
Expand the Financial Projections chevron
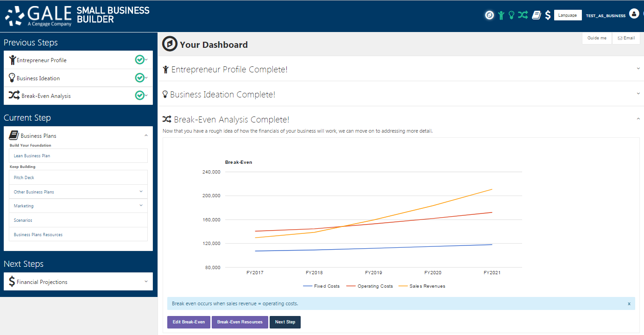click(x=146, y=282)
